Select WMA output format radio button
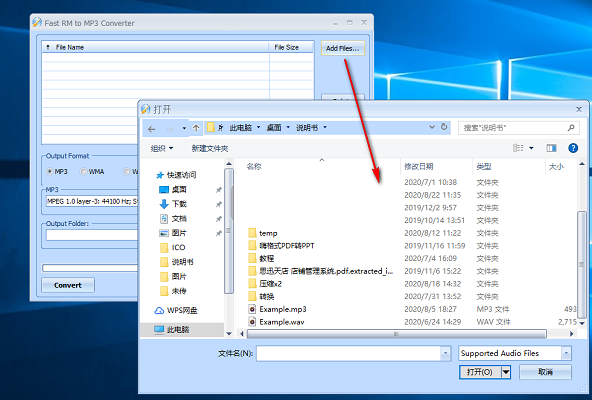Screen dimensions: 592x400 (x=83, y=171)
